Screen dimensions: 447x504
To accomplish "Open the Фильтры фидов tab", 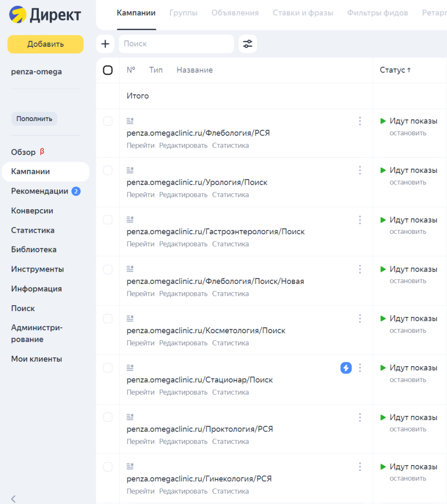I will coord(378,13).
